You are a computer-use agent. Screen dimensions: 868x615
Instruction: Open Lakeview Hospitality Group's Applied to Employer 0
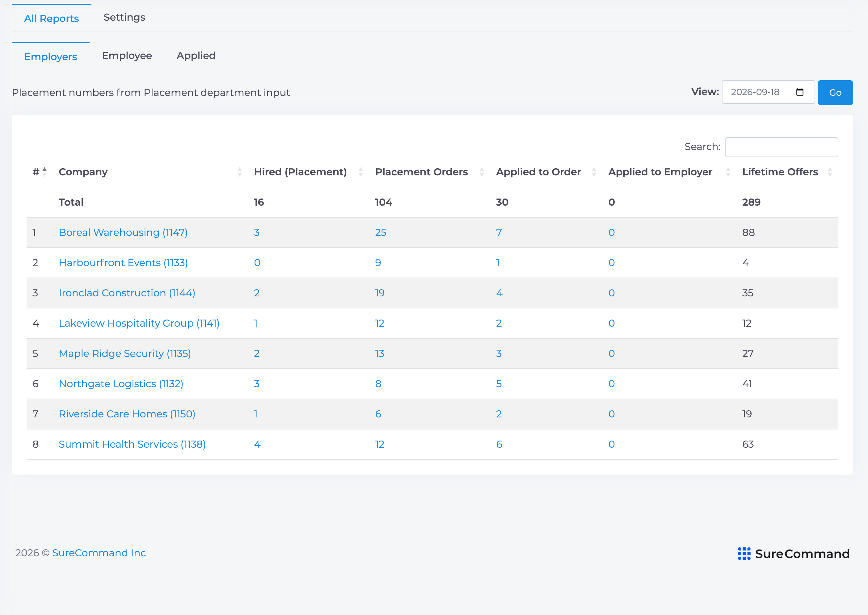612,324
